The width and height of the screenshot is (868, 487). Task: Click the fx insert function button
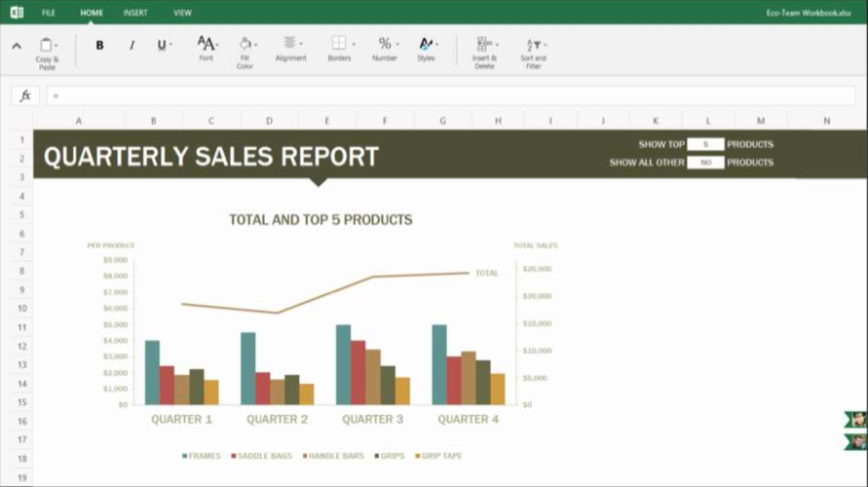[x=26, y=95]
